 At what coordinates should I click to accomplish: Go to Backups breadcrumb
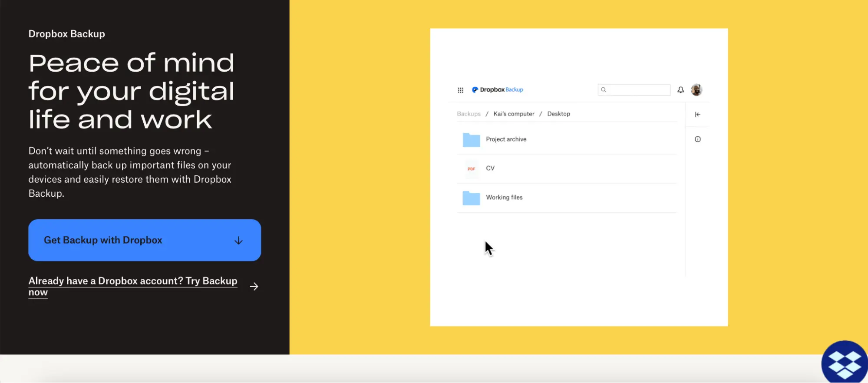pos(469,114)
